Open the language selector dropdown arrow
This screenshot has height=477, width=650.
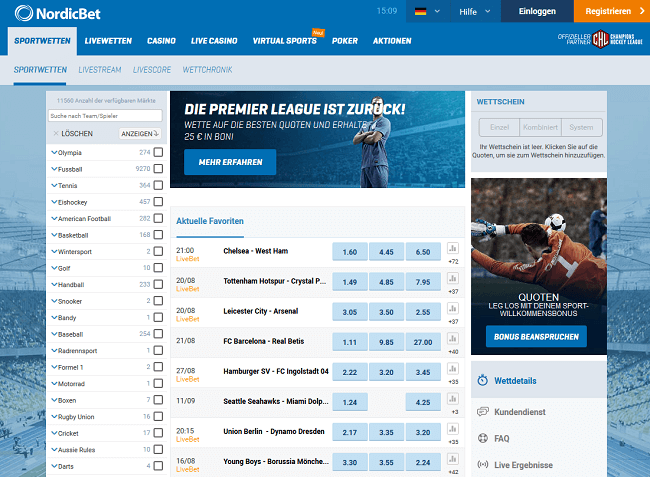point(437,12)
